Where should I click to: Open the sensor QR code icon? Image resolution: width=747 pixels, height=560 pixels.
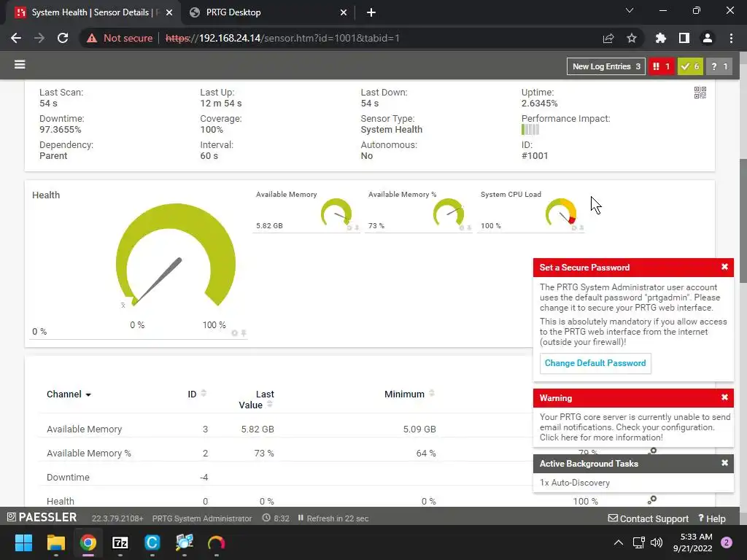coord(700,93)
